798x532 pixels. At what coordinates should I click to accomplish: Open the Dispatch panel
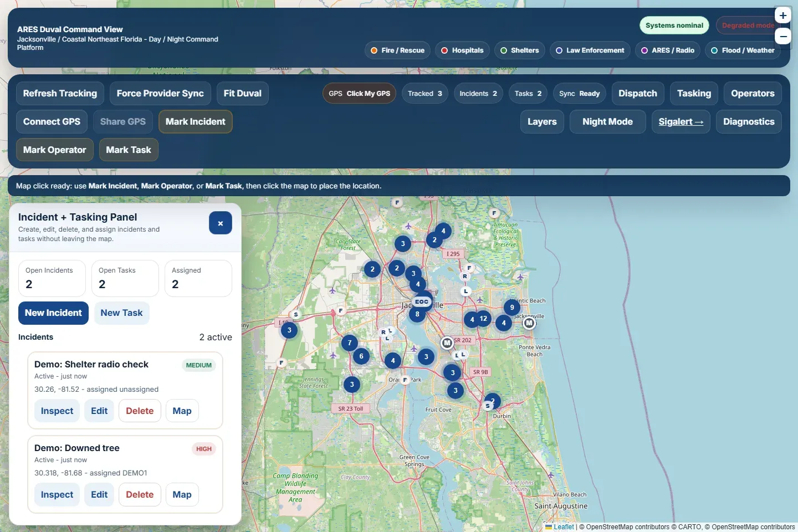pos(638,94)
